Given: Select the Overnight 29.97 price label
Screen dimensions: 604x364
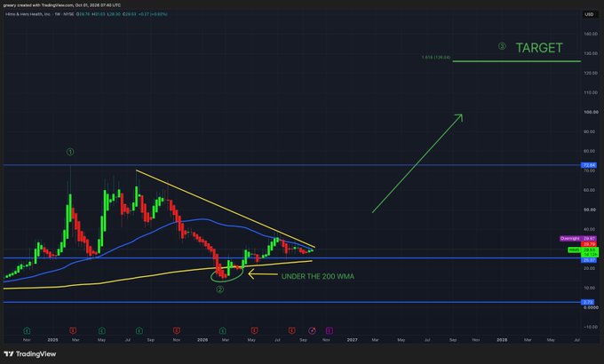Looking at the screenshot, I should [578, 239].
